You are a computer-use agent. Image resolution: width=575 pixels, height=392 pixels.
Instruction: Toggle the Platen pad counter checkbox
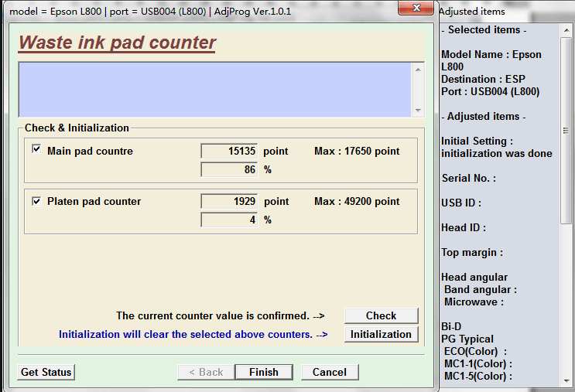coord(36,201)
